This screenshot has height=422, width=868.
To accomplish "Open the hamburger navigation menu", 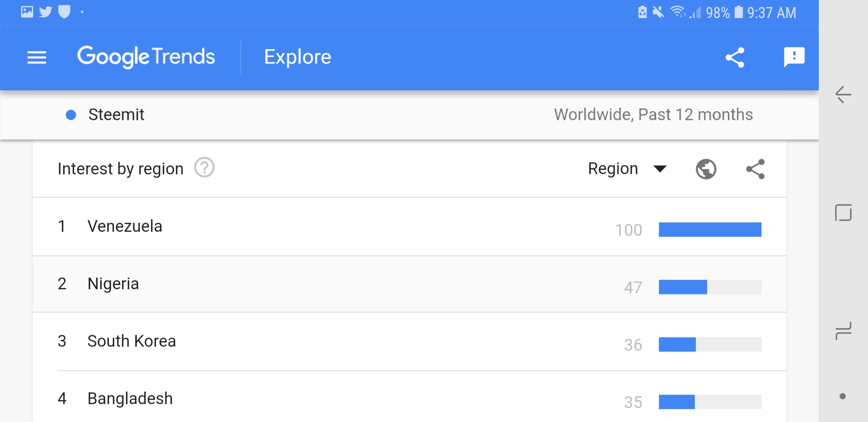I will (37, 57).
